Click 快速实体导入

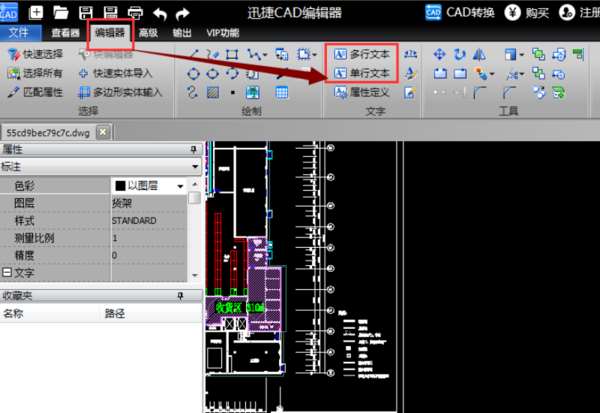115,73
